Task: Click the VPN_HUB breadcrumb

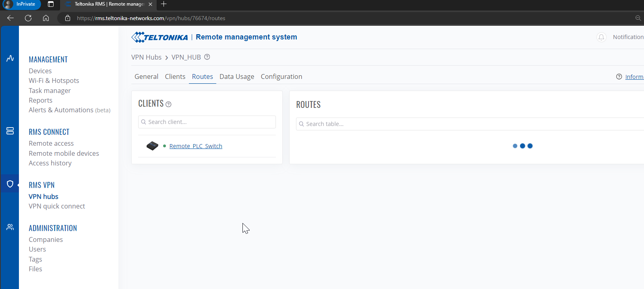Action: 186,57
